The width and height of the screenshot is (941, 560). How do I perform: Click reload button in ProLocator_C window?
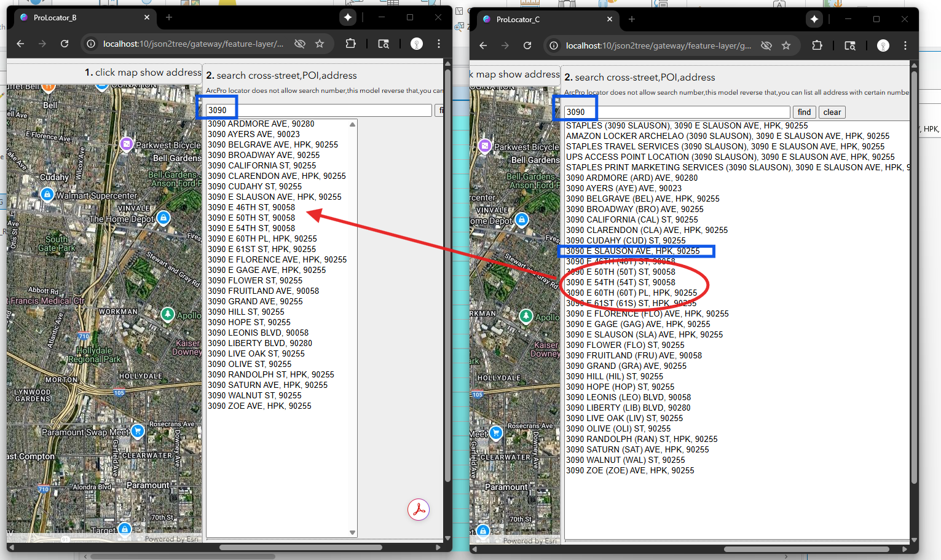(527, 45)
